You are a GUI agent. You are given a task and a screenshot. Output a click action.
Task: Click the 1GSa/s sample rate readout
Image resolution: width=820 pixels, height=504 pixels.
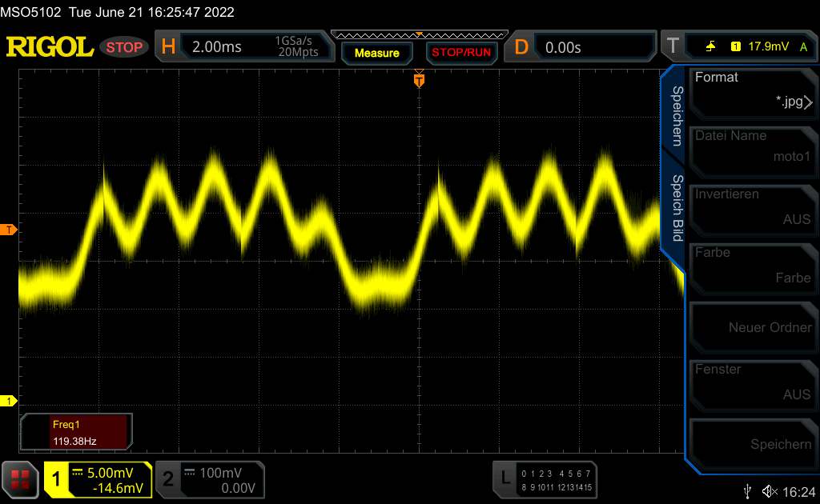coord(293,41)
